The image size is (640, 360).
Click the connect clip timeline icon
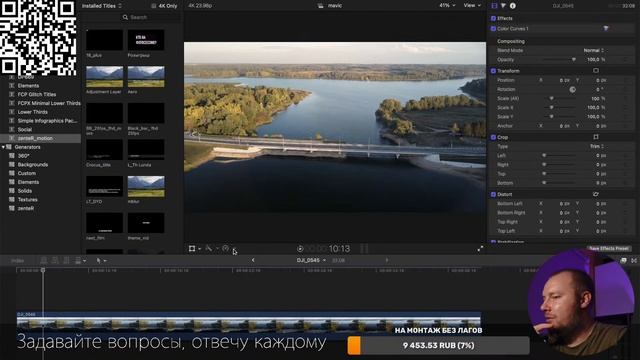[43, 260]
